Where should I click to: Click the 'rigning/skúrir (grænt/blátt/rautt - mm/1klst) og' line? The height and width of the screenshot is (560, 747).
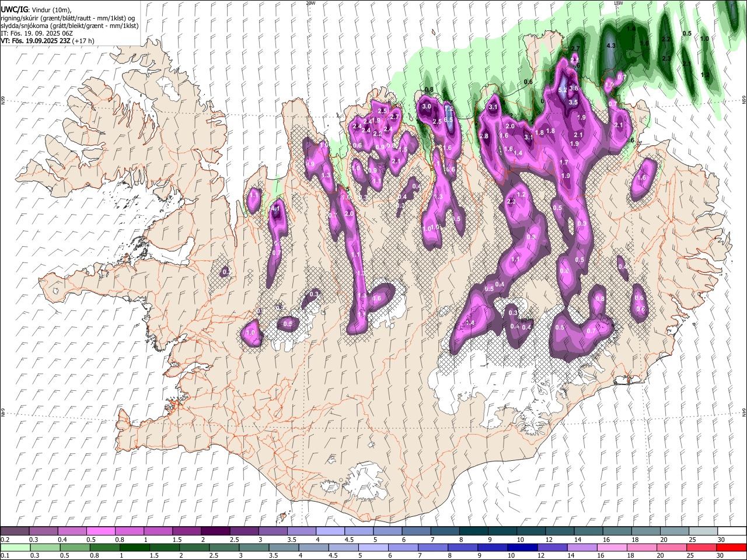(x=68, y=17)
